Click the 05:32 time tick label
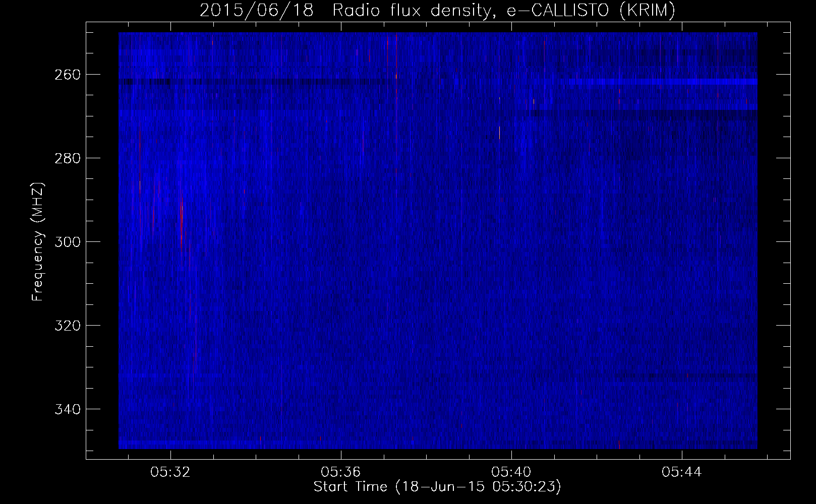 pos(170,472)
